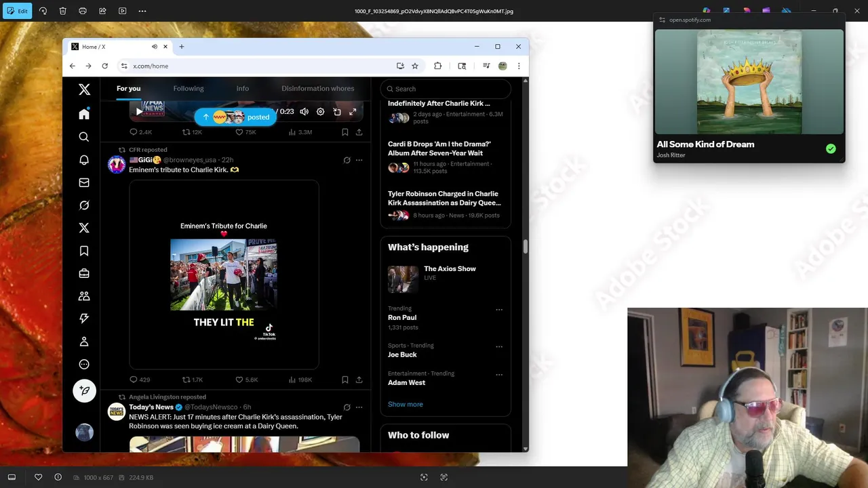Open a new browser tab
Viewport: 868px width, 488px height.
(x=182, y=47)
